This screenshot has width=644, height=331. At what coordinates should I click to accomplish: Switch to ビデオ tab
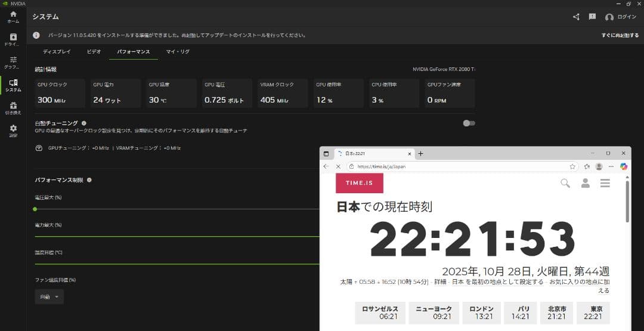pyautogui.click(x=94, y=52)
